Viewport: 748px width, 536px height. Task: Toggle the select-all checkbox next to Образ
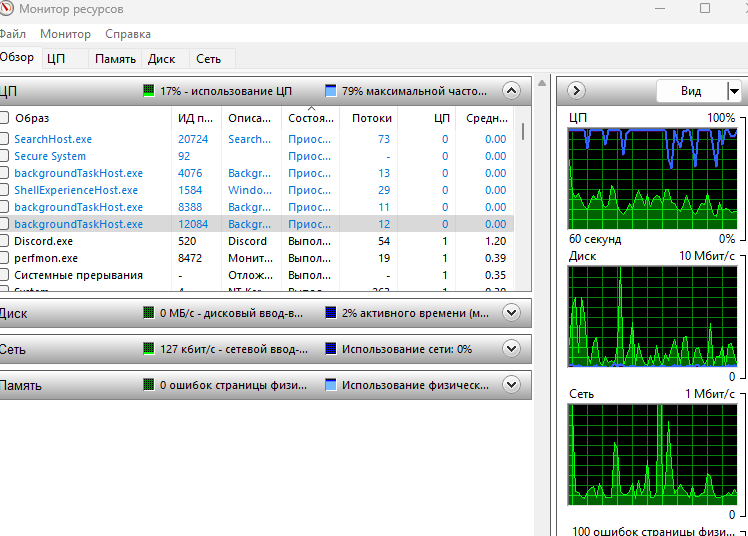click(x=4, y=118)
